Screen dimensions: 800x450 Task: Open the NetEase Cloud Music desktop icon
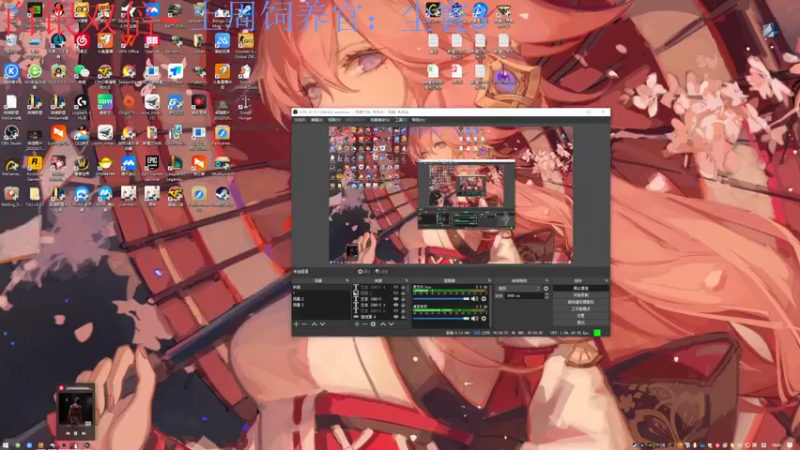coord(82,42)
